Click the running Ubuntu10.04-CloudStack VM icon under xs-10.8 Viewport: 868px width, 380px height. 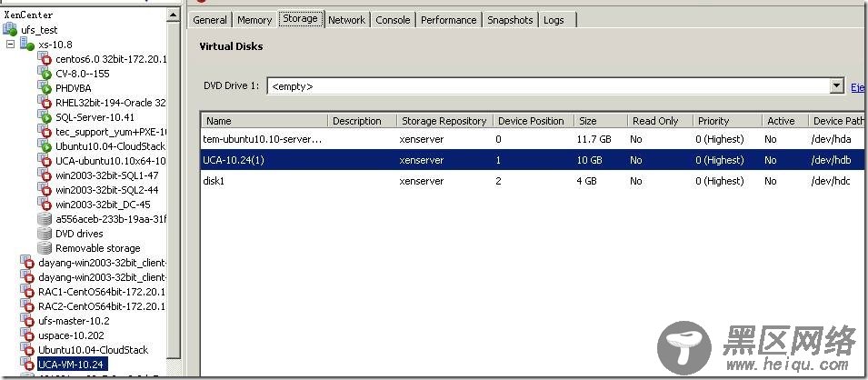[45, 145]
